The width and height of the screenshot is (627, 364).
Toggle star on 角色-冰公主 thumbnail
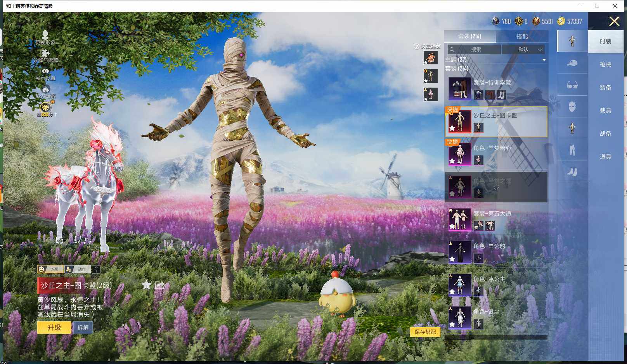(x=452, y=292)
